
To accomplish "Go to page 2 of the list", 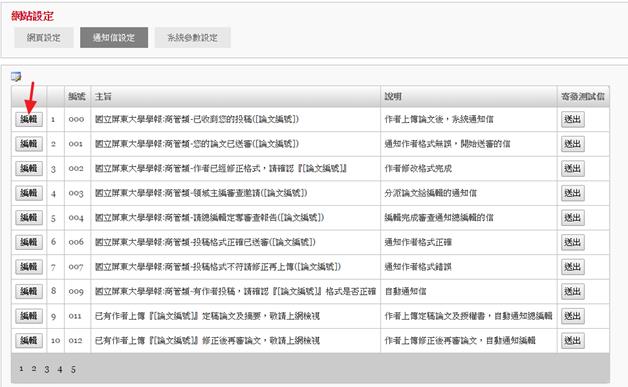I will [34, 369].
